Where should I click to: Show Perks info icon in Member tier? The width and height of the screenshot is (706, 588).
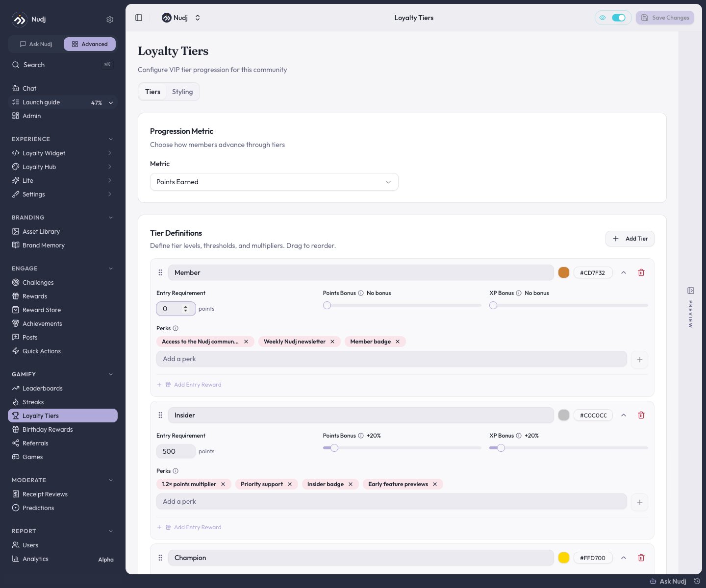176,328
